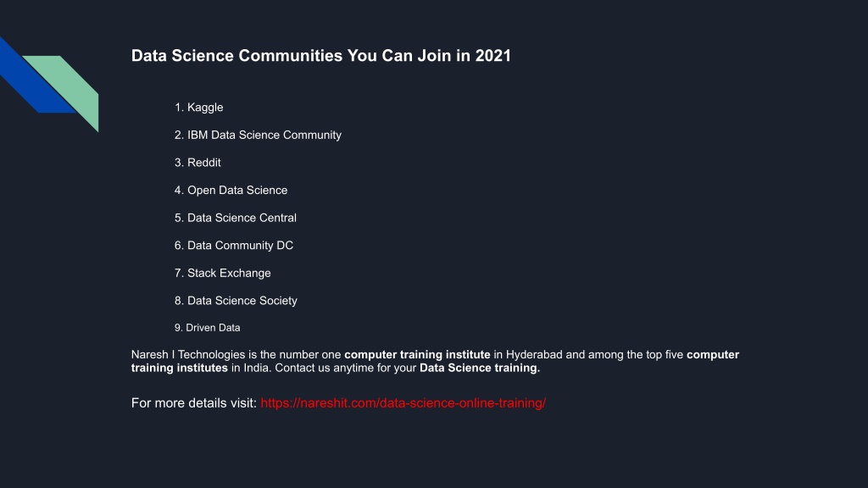This screenshot has height=488, width=868.
Task: Click the bold 'training institutes' text
Action: tap(180, 368)
